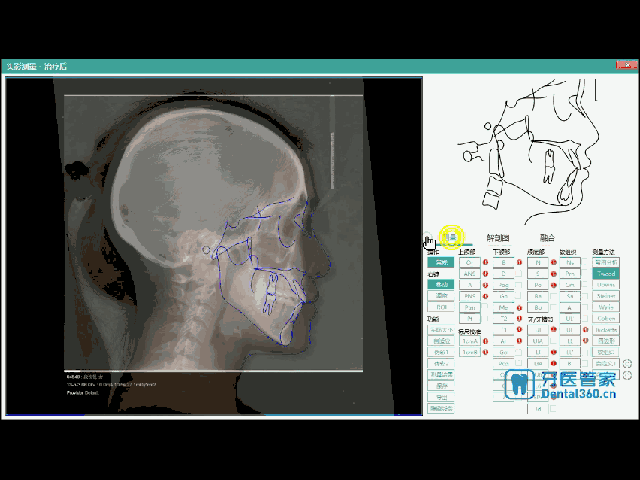Click red marker beside S landmark

click(x=554, y=274)
